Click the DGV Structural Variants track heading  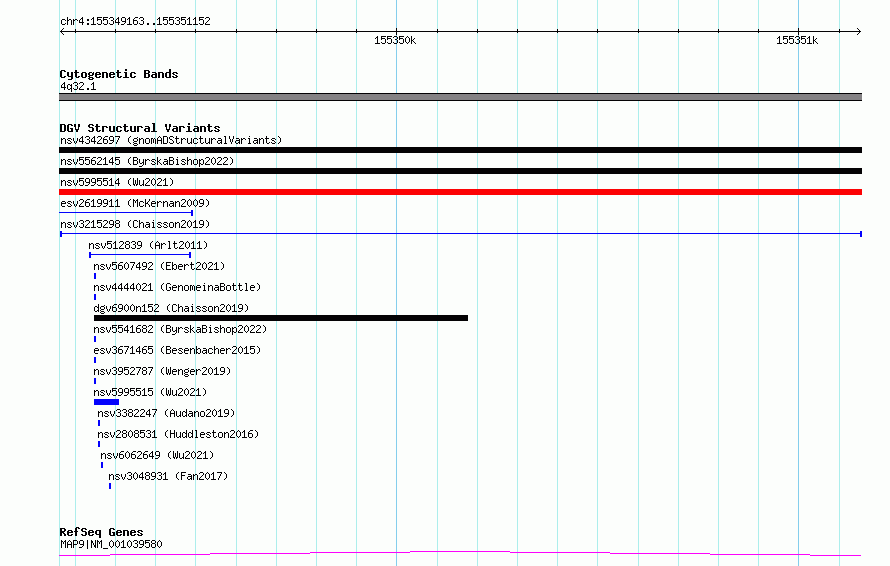pyautogui.click(x=140, y=128)
